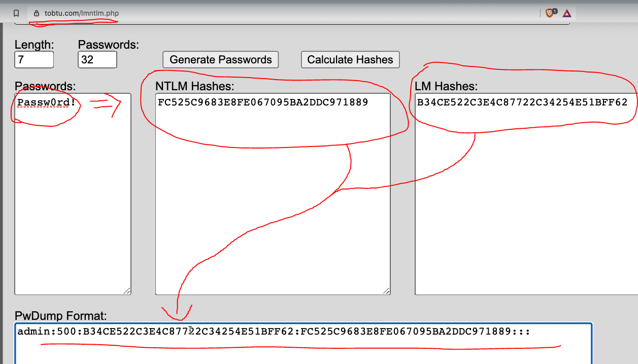Click the LM Hashes label
The width and height of the screenshot is (638, 364).
tap(446, 86)
